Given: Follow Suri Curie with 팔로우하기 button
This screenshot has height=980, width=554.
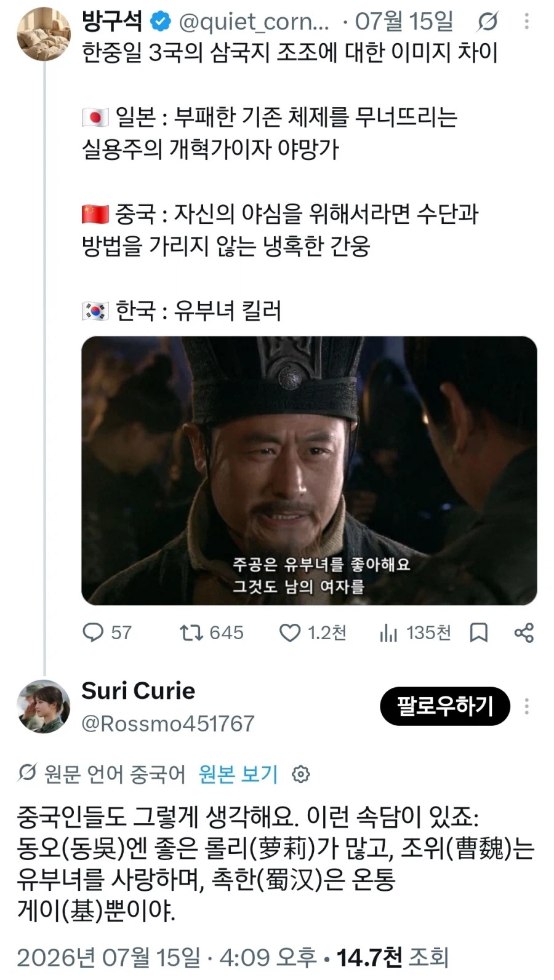Looking at the screenshot, I should click(445, 706).
